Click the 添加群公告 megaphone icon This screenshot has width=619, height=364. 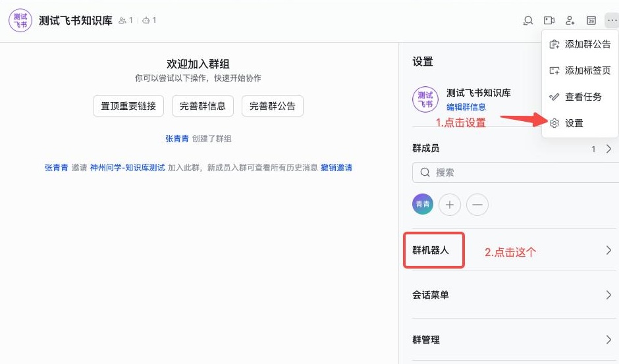click(554, 44)
